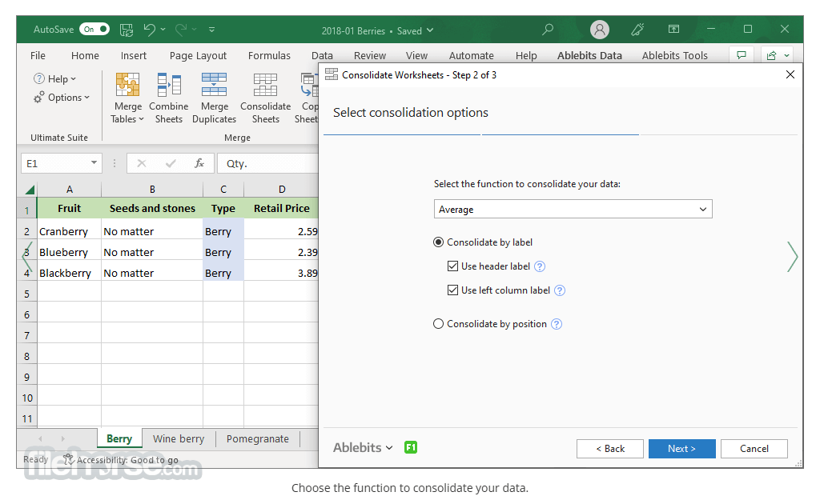Open the Ablebits dropdown in dialog footer

coord(363,447)
